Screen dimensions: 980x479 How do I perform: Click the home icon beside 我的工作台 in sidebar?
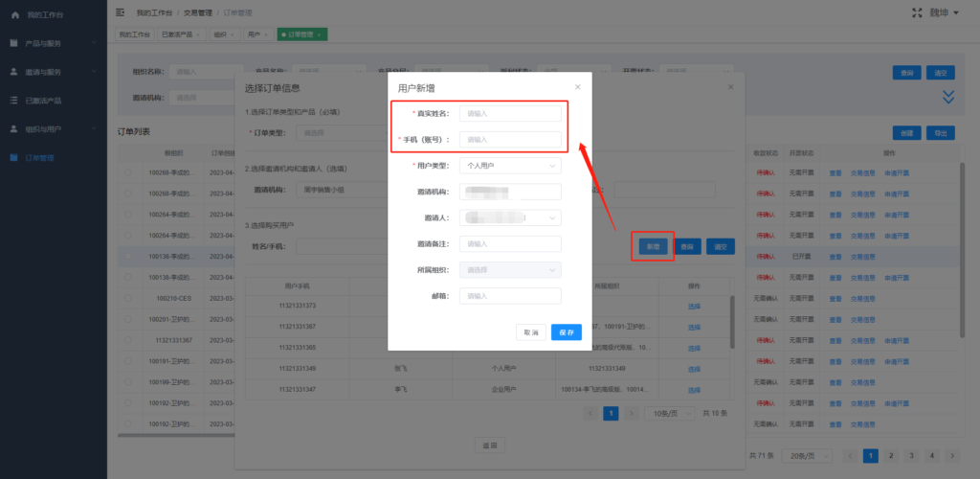(x=15, y=14)
